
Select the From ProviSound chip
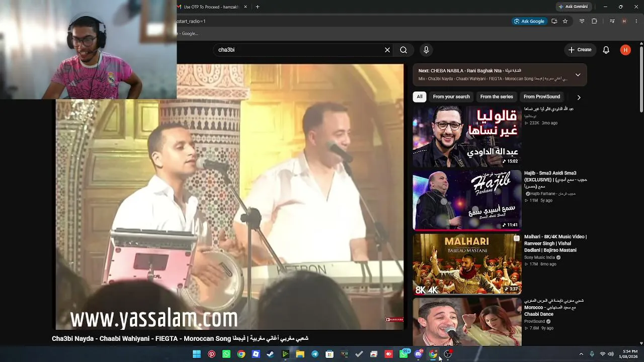coord(542,97)
